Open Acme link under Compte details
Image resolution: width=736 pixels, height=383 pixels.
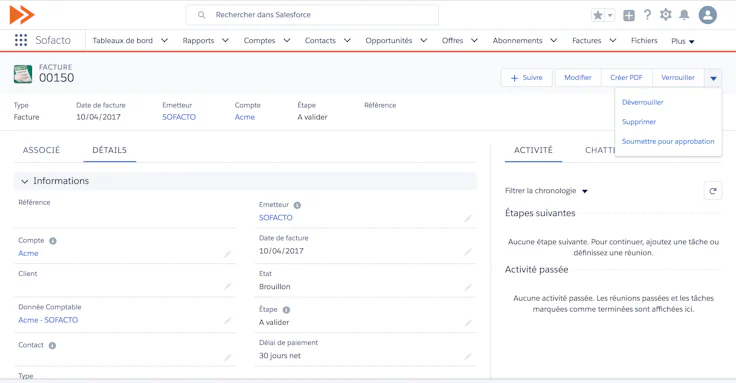tap(28, 253)
